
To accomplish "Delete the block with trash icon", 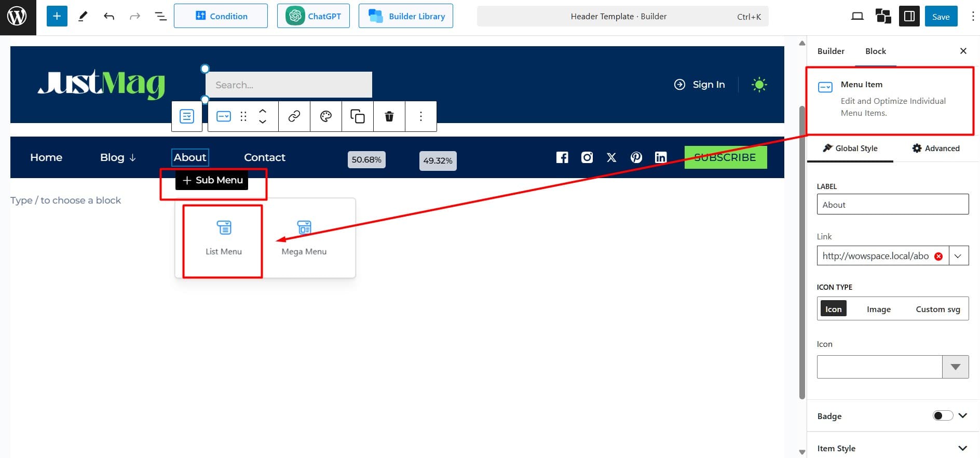I will point(389,116).
